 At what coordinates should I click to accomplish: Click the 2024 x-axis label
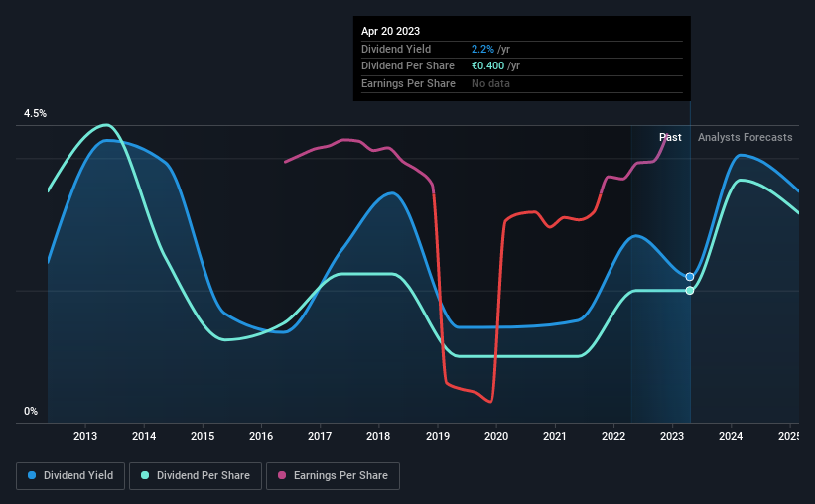[x=731, y=436]
